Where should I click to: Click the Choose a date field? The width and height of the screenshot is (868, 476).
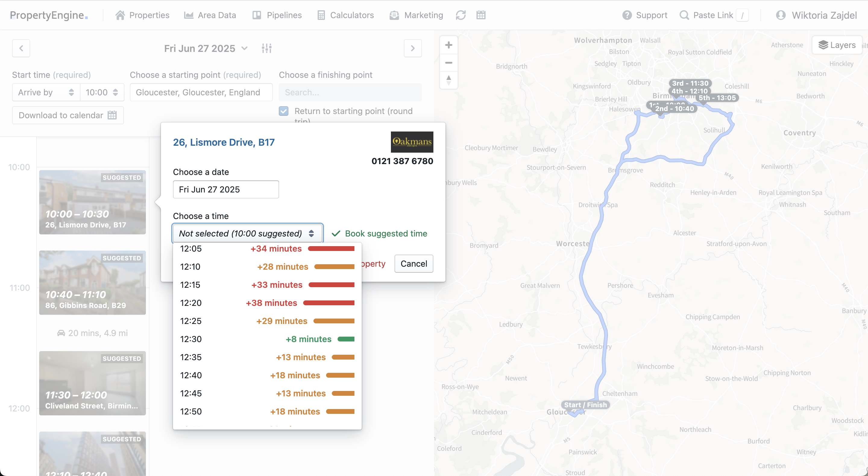pyautogui.click(x=226, y=189)
